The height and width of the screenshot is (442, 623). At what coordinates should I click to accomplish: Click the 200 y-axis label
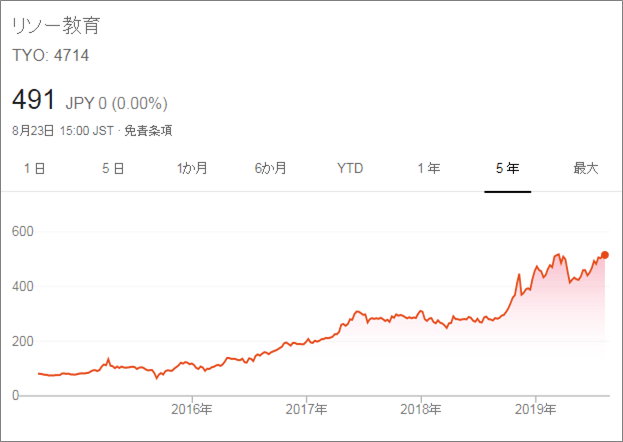tap(23, 341)
